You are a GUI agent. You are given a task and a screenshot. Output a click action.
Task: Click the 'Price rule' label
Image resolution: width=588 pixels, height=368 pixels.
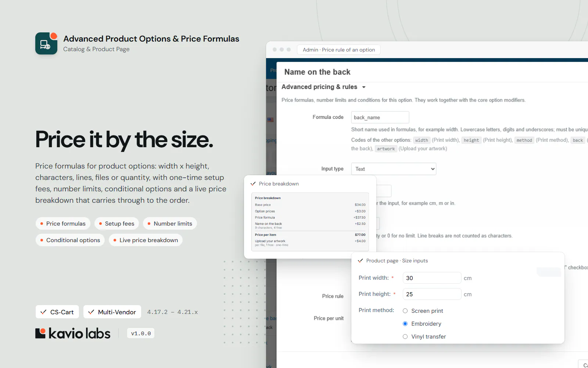[x=333, y=296]
